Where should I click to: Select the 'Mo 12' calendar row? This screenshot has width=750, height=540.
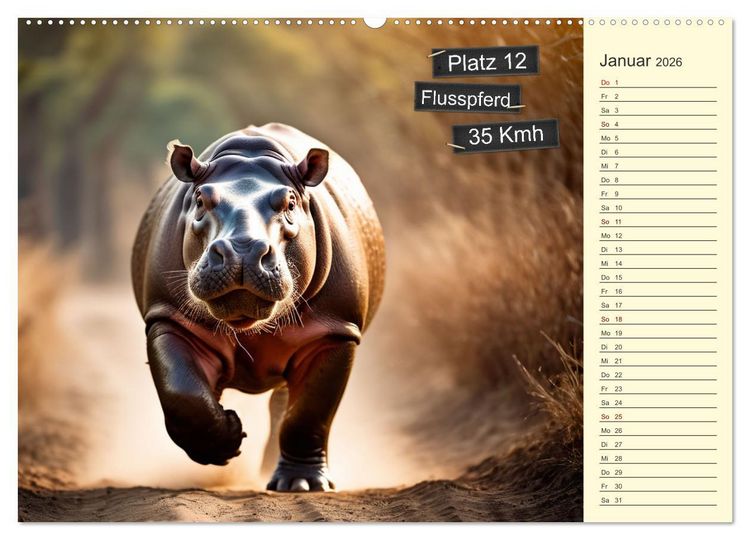(x=658, y=235)
